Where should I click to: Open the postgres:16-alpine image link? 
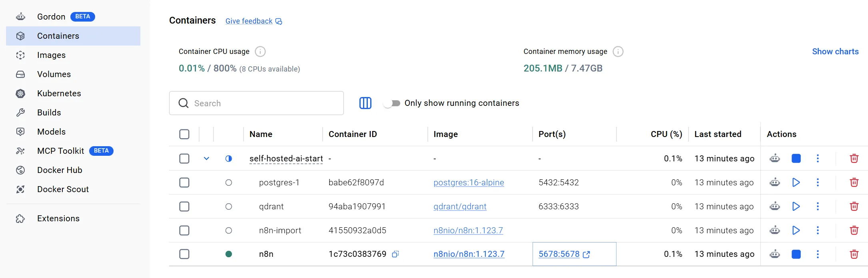click(x=468, y=183)
